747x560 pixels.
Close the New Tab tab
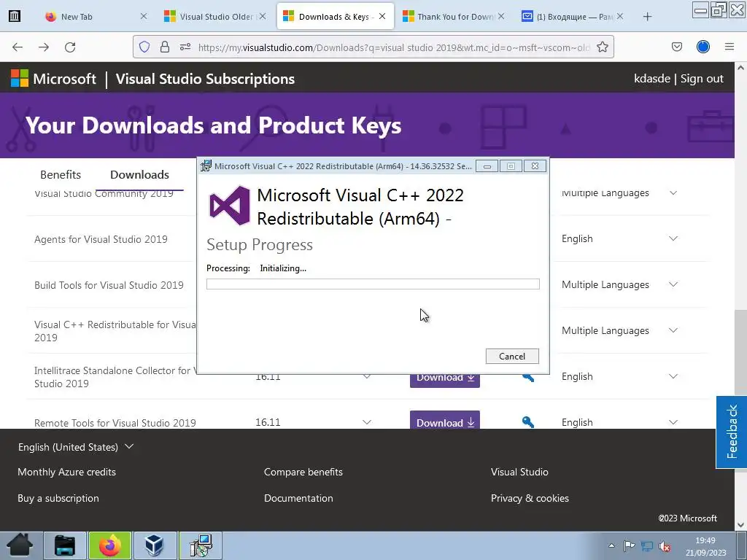pos(144,16)
